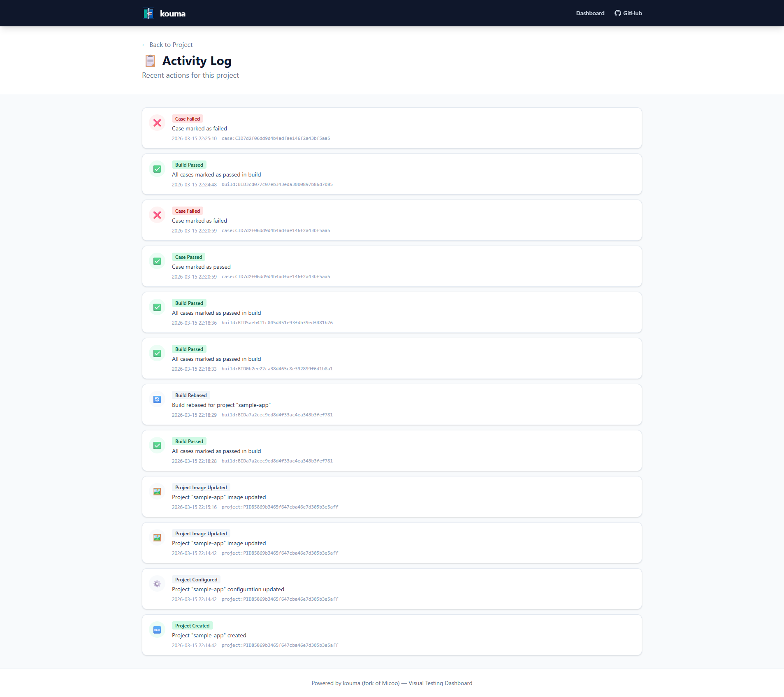Open Dashboard from the top navigation
The image size is (784, 697).
pos(590,13)
